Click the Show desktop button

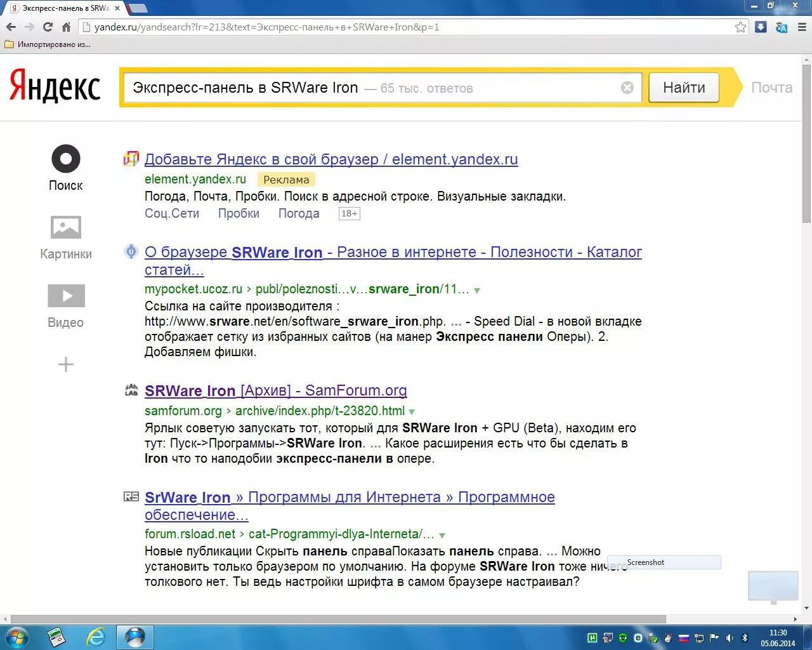point(808,637)
